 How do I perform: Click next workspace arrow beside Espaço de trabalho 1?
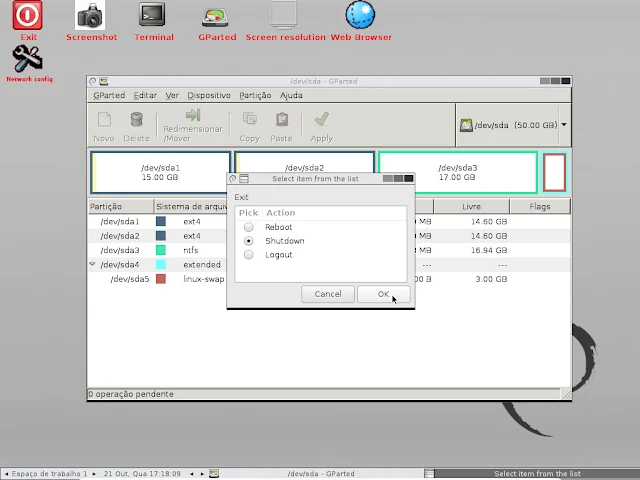coord(94,473)
